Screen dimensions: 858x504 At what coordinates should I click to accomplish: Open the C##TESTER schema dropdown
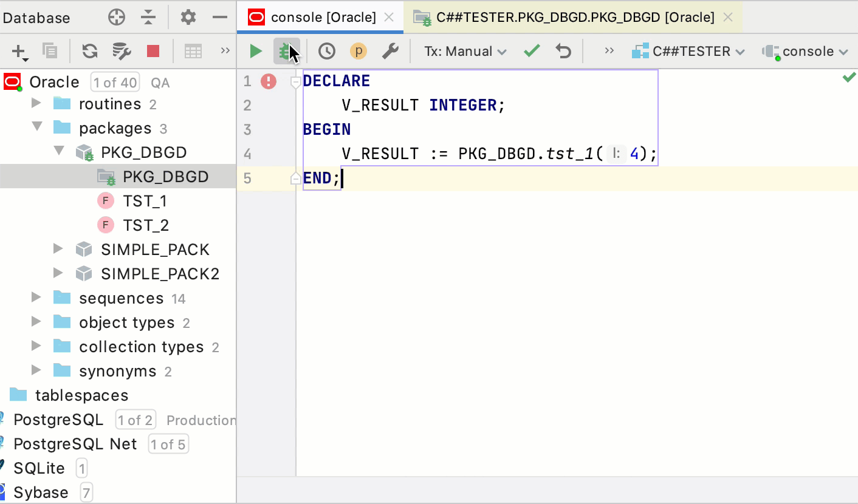688,51
